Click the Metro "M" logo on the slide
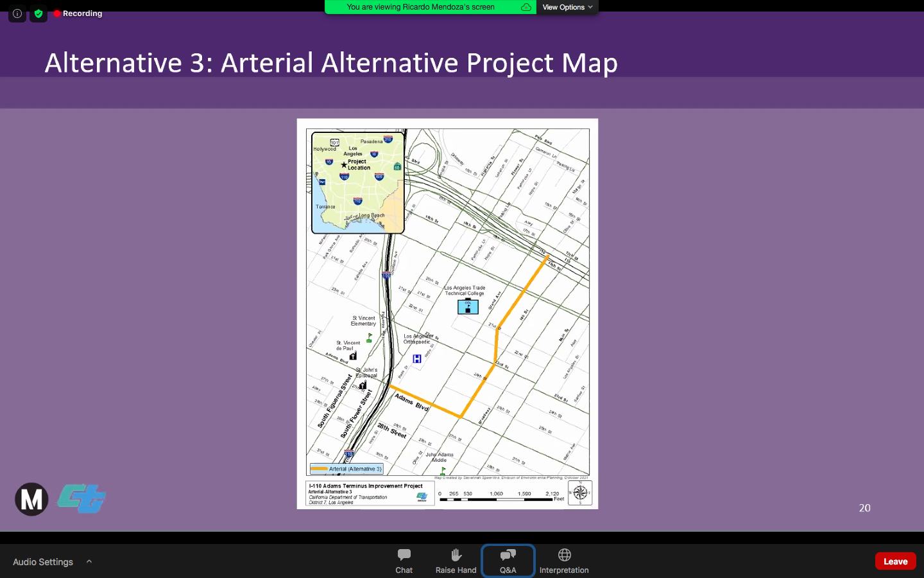 [31, 499]
